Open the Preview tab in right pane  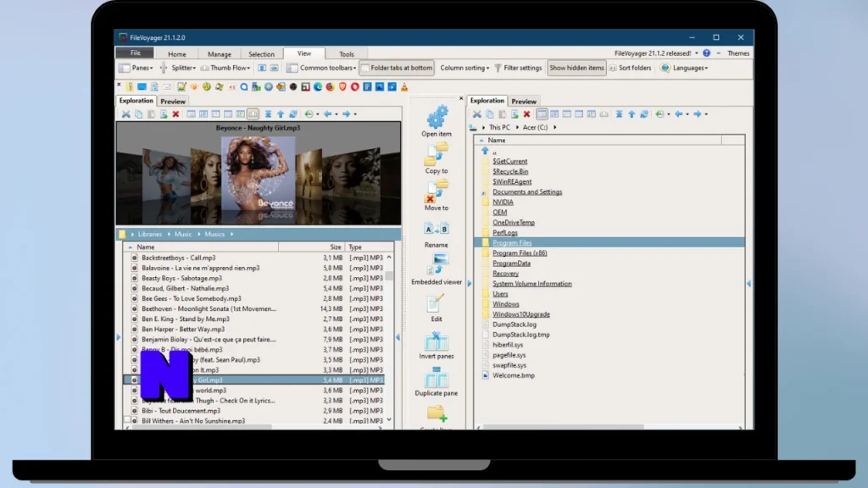pyautogui.click(x=524, y=102)
